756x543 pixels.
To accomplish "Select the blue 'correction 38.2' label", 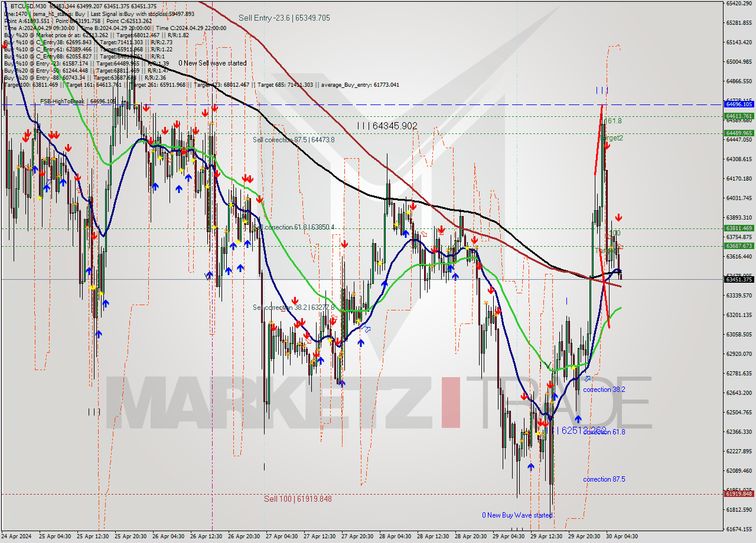I will click(x=604, y=390).
